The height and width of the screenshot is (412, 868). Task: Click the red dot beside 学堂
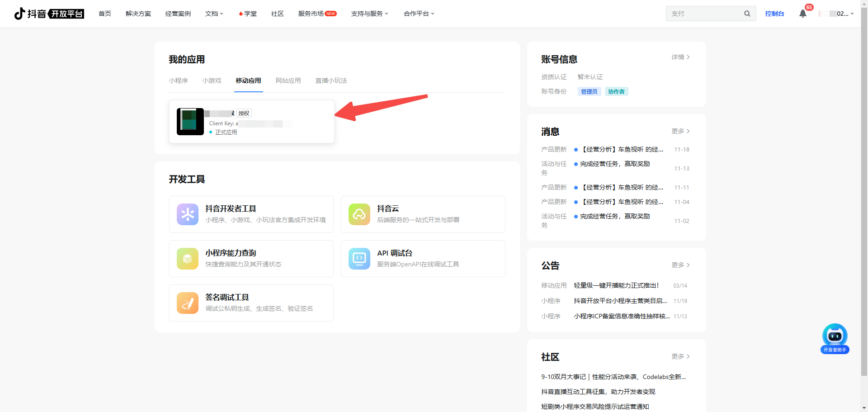(241, 14)
